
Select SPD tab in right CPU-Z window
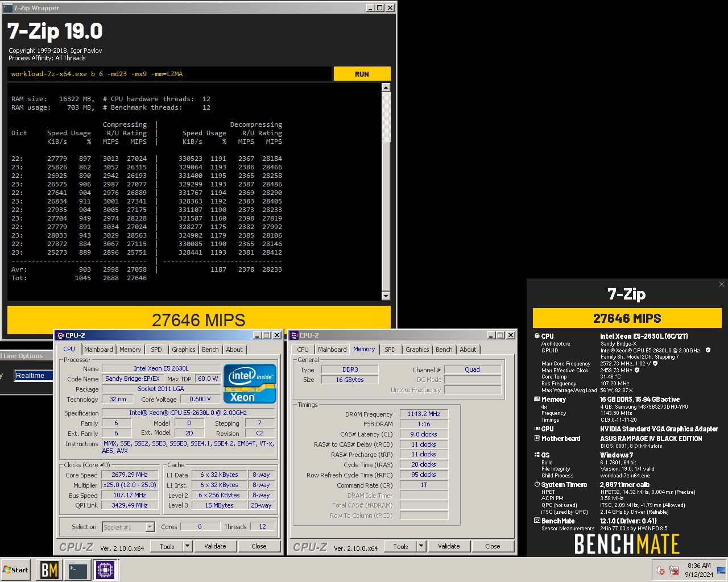tap(390, 350)
